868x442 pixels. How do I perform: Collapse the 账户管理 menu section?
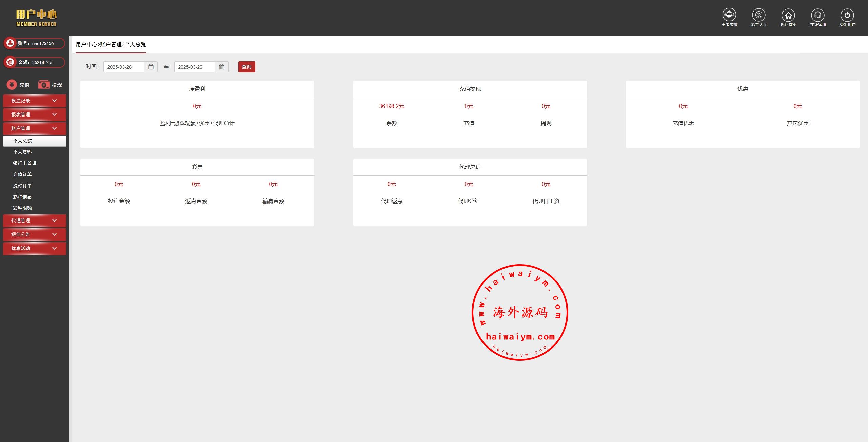click(x=34, y=128)
